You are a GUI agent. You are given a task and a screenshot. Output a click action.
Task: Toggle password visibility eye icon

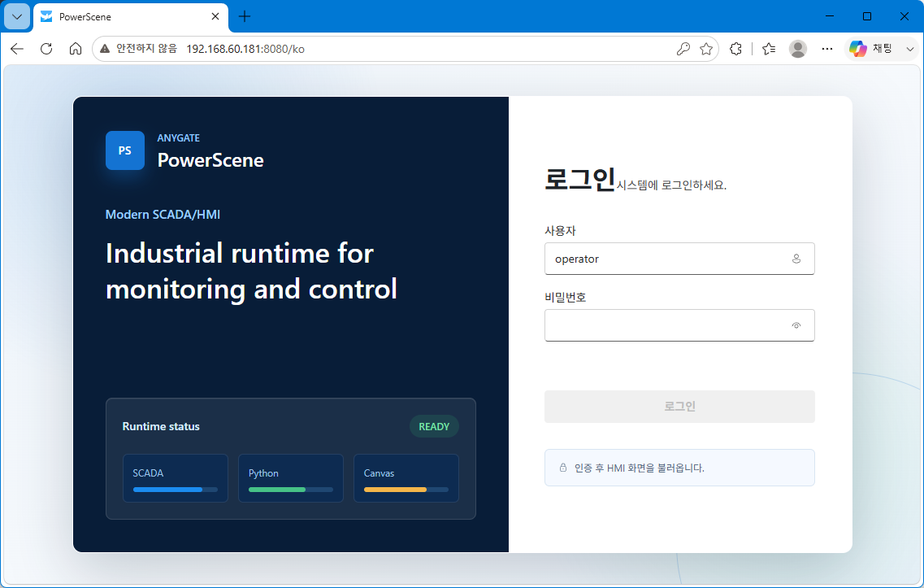[796, 325]
